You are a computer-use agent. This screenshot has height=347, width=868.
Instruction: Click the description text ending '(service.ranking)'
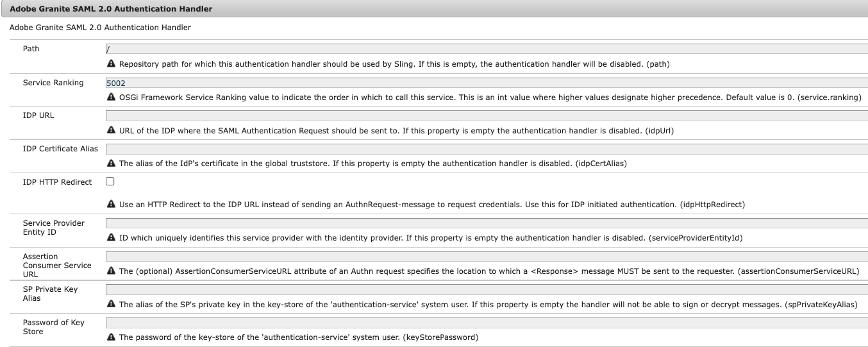[x=490, y=97]
